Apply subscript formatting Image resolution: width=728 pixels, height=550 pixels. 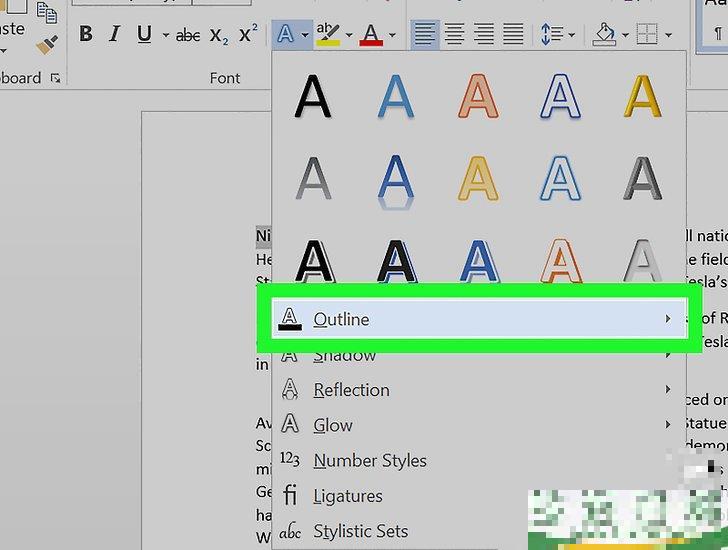point(218,36)
